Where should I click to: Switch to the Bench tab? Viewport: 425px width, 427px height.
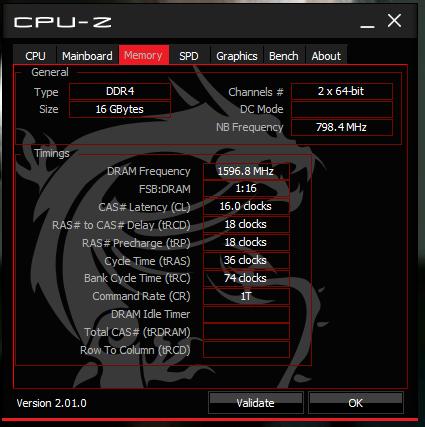(284, 55)
